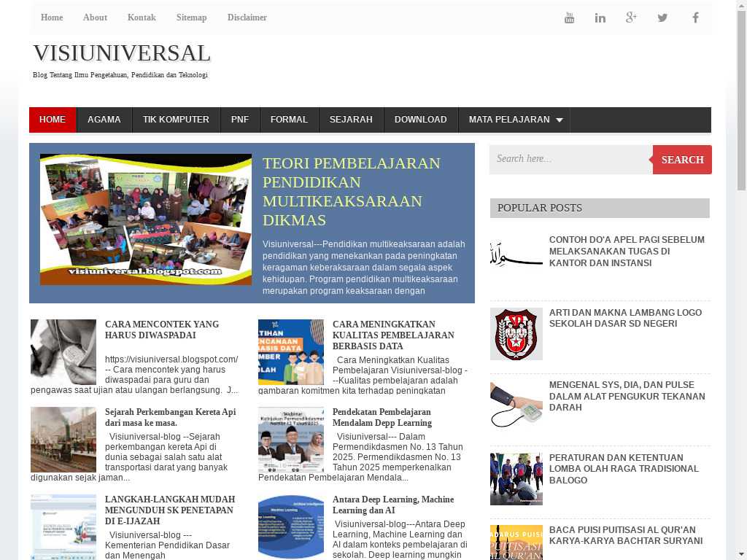Click the vertical page scrollbar

[x=741, y=292]
